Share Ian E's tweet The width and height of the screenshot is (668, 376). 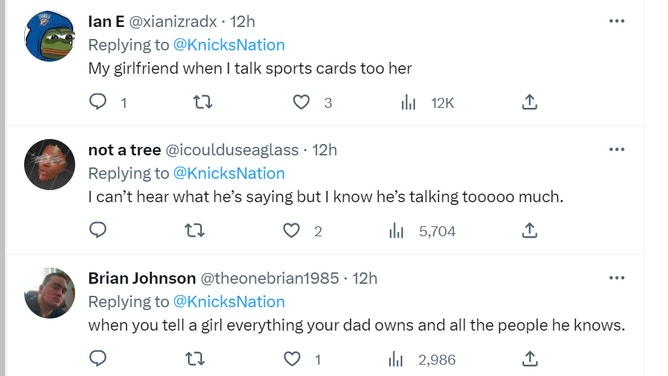click(530, 102)
